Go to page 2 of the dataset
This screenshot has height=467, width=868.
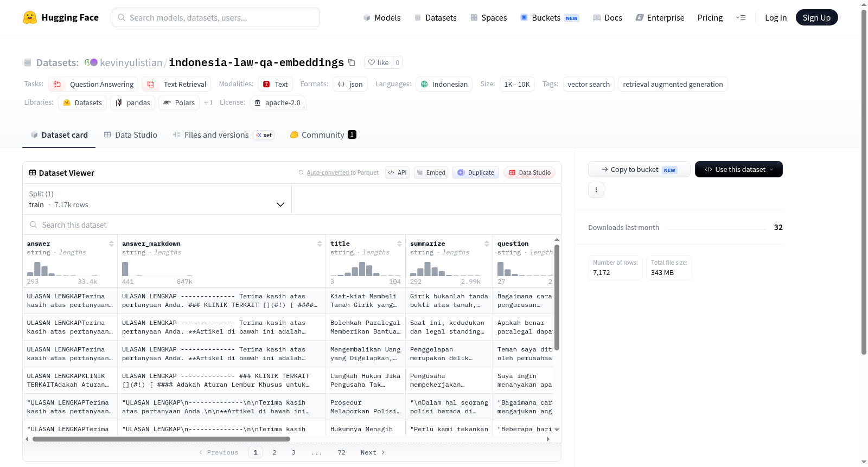point(275,452)
